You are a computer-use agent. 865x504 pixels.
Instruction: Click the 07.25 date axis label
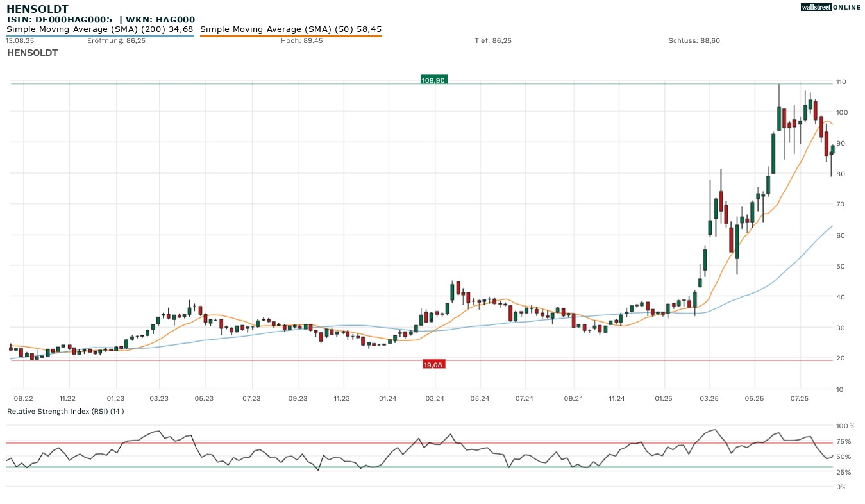coord(800,399)
